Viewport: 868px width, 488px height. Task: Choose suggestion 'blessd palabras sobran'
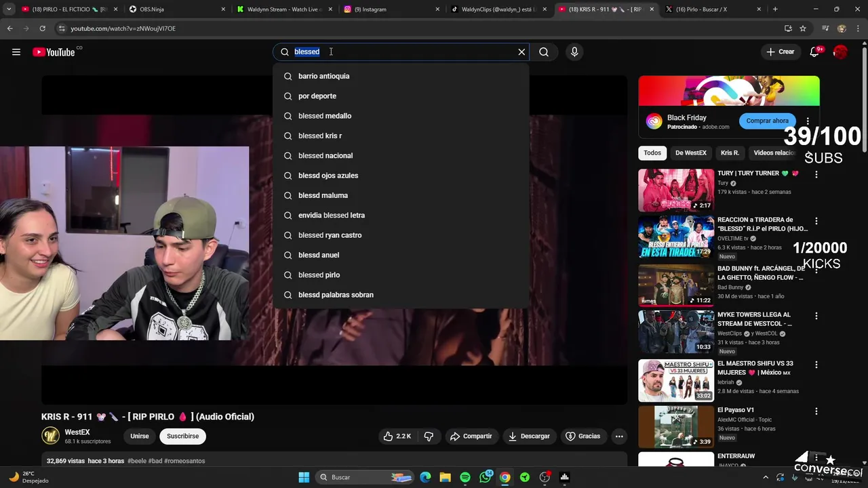401,295
